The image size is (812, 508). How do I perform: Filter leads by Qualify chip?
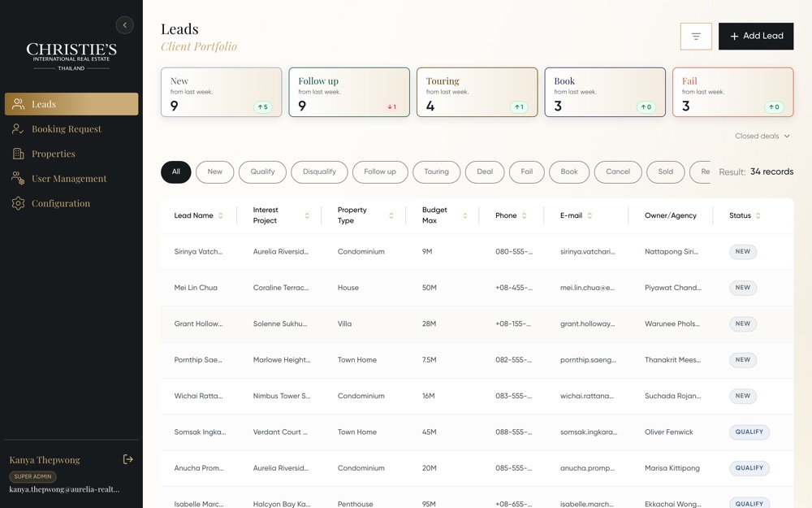tap(262, 172)
